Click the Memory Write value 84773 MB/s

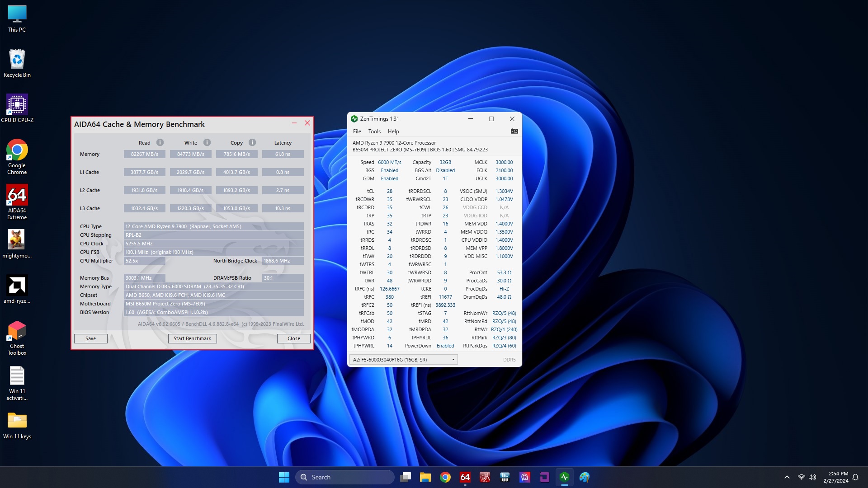[191, 154]
